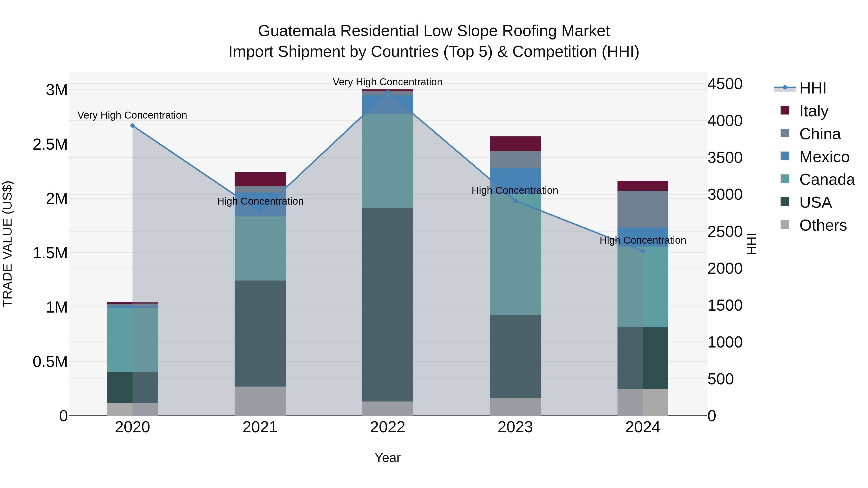The image size is (868, 488).
Task: Click the right axis tick '2000'
Action: point(725,268)
